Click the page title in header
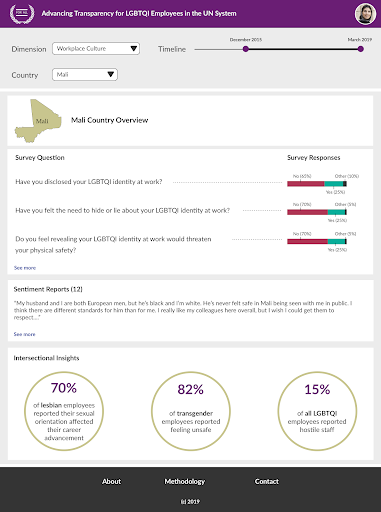 point(139,14)
